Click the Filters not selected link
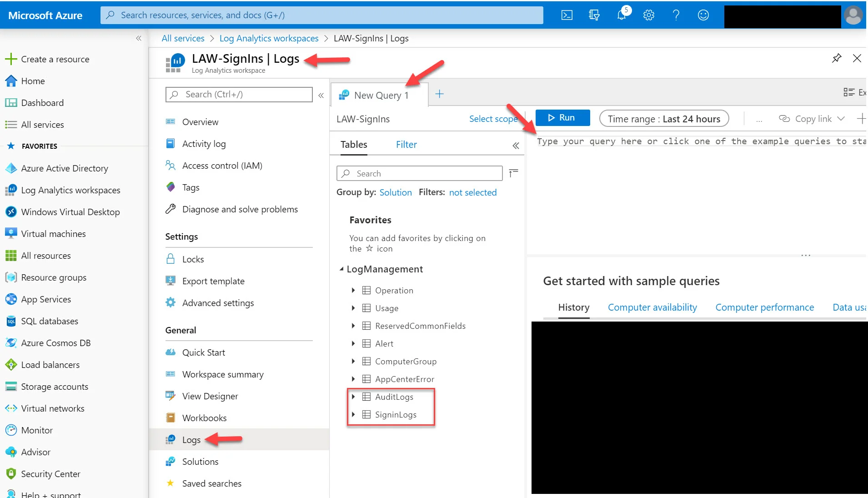868x498 pixels. [x=473, y=192]
